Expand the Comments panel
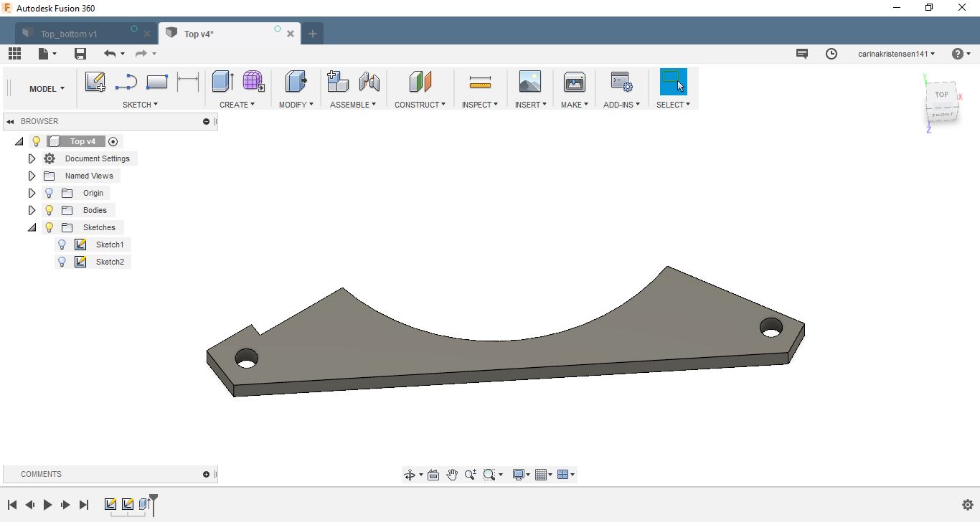Viewport: 980px width, 522px height. tap(206, 475)
